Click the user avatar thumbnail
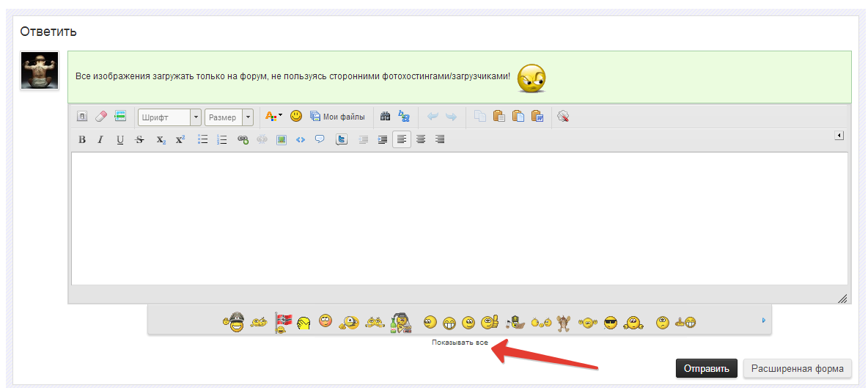Image resolution: width=868 pixels, height=388 pixels. tap(40, 71)
